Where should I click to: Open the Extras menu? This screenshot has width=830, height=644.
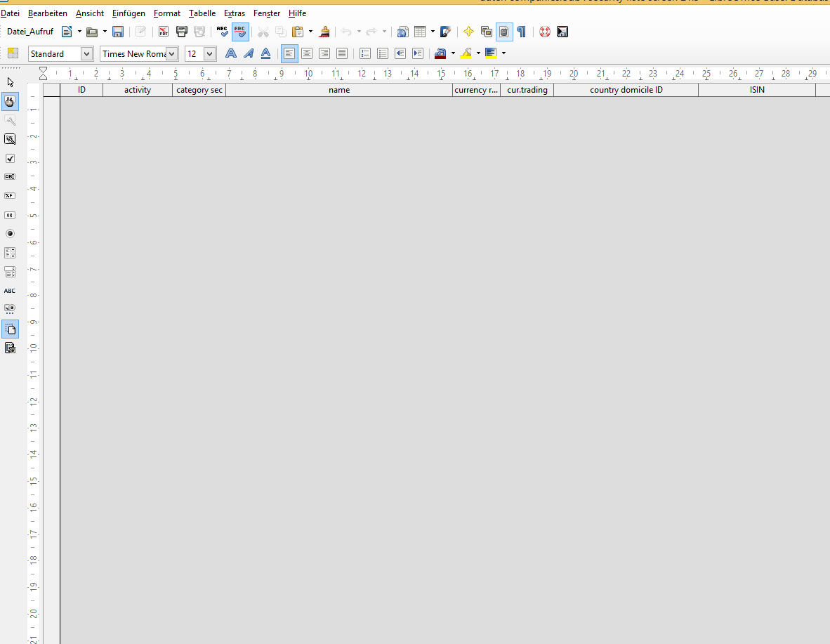click(235, 13)
